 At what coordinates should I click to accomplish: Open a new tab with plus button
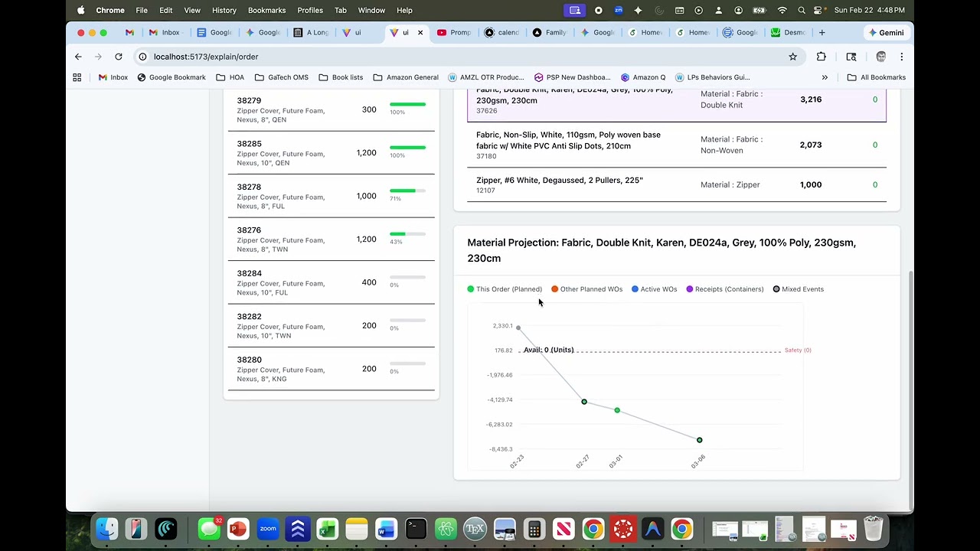(822, 33)
